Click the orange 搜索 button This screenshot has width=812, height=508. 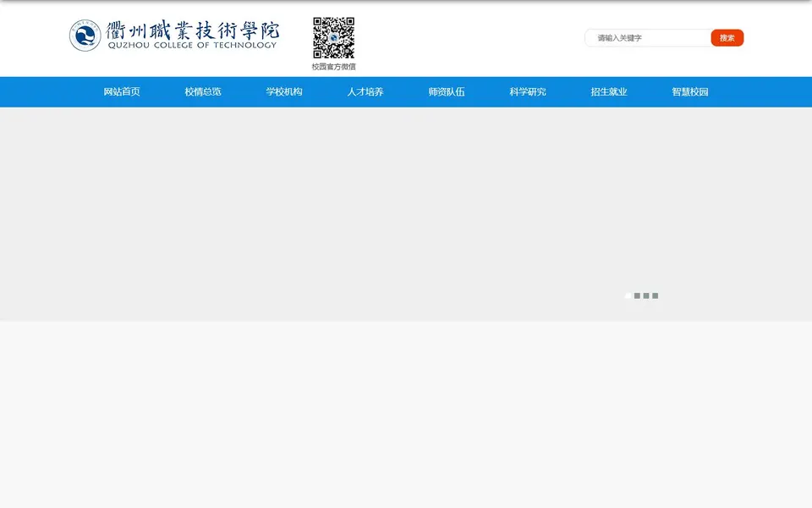(x=727, y=38)
